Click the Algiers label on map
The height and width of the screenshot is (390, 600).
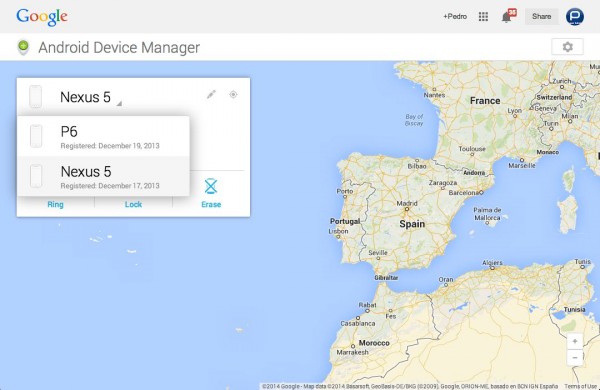click(x=492, y=263)
